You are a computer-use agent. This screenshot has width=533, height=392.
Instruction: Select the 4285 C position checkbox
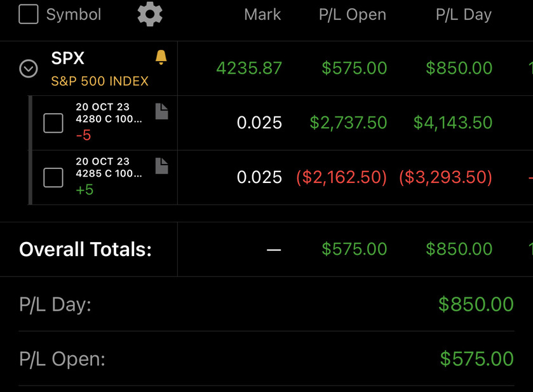coord(53,177)
